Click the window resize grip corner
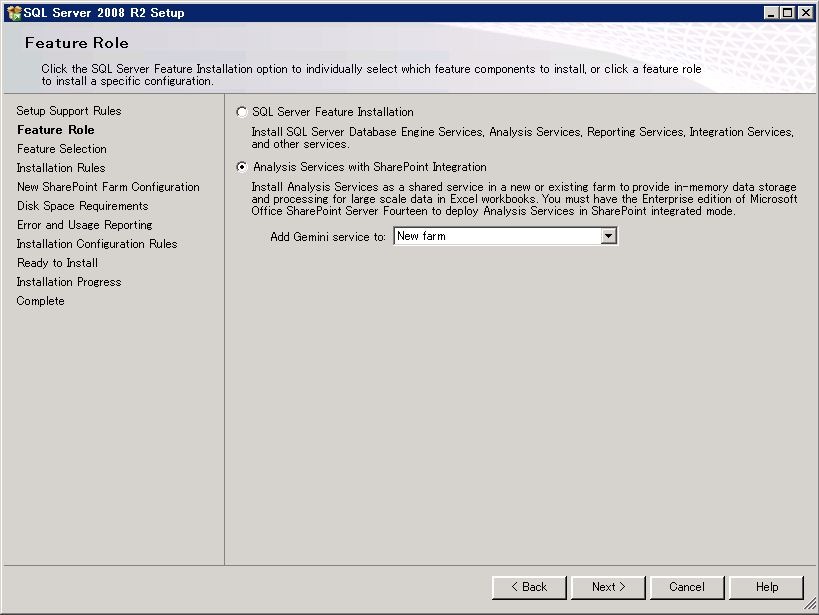Image resolution: width=819 pixels, height=615 pixels. click(810, 605)
